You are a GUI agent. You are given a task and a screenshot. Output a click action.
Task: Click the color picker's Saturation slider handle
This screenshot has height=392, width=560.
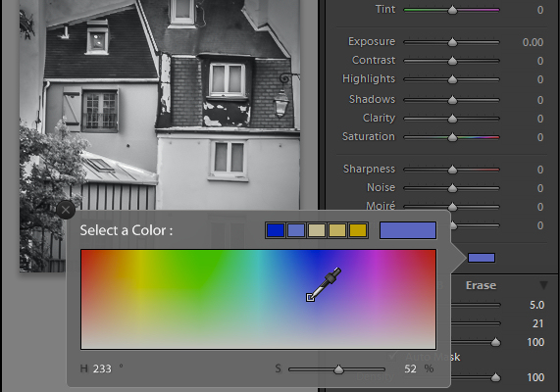pos(338,369)
